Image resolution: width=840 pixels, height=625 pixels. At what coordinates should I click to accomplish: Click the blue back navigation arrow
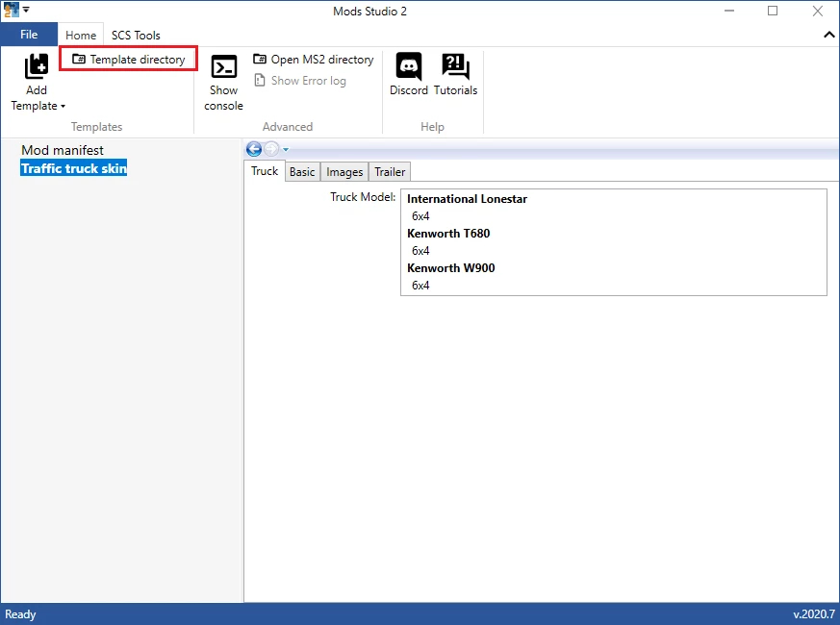[x=254, y=149]
